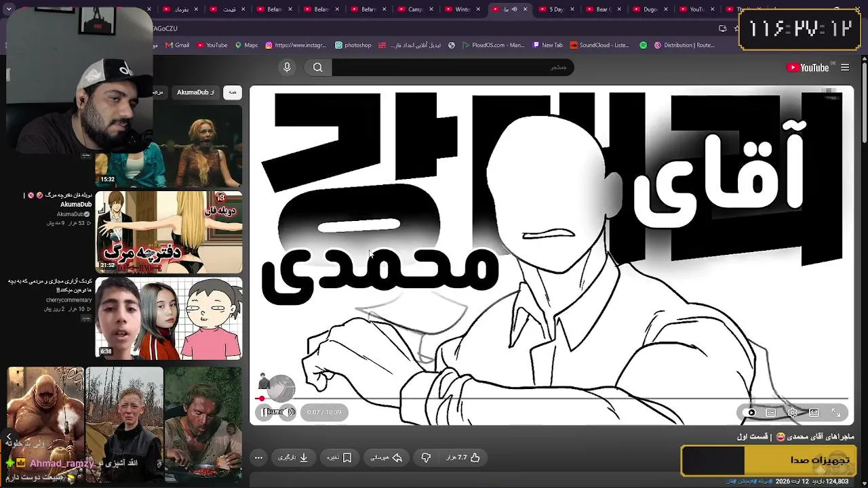Seek using the red video progress bar
This screenshot has height=488, width=868.
click(x=553, y=399)
